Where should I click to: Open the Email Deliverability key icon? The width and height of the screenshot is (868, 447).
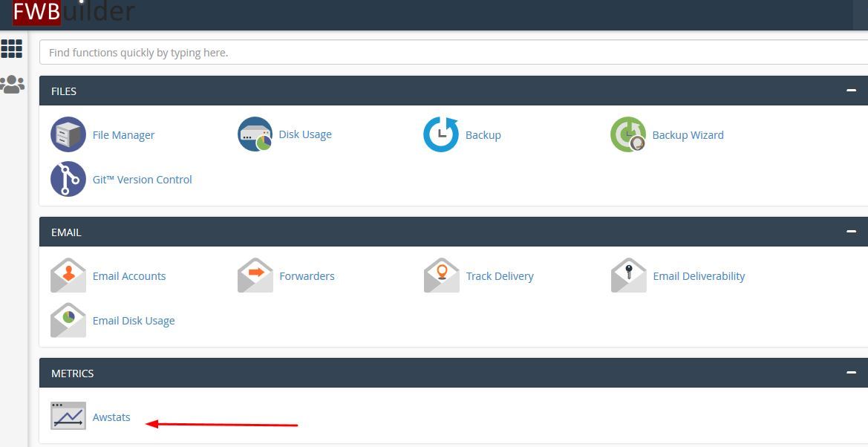coord(628,276)
